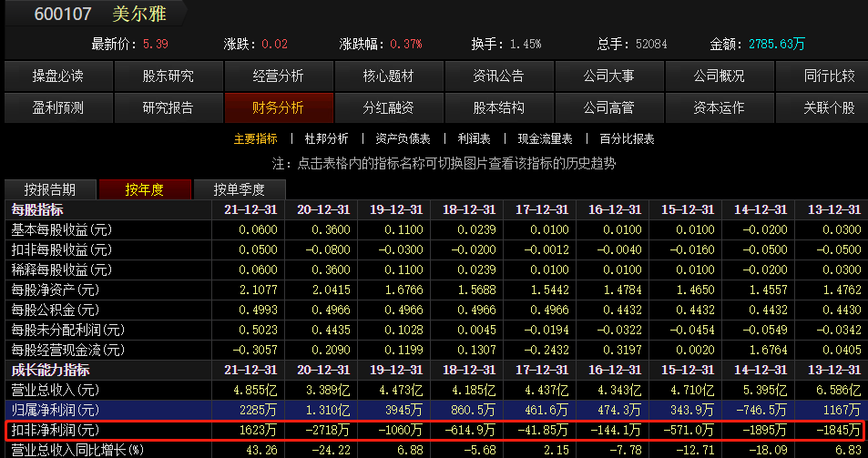The width and height of the screenshot is (868, 458).
Task: Click the 金额 value 2785.63万
Action: (x=777, y=45)
